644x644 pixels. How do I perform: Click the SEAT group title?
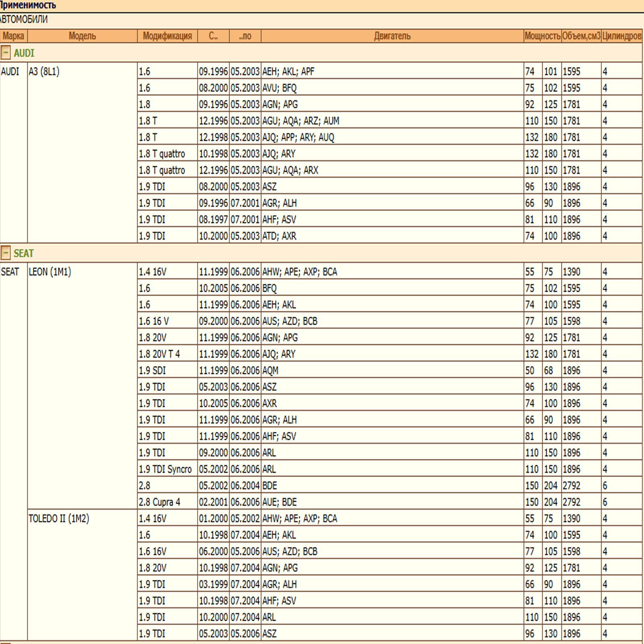(x=23, y=253)
